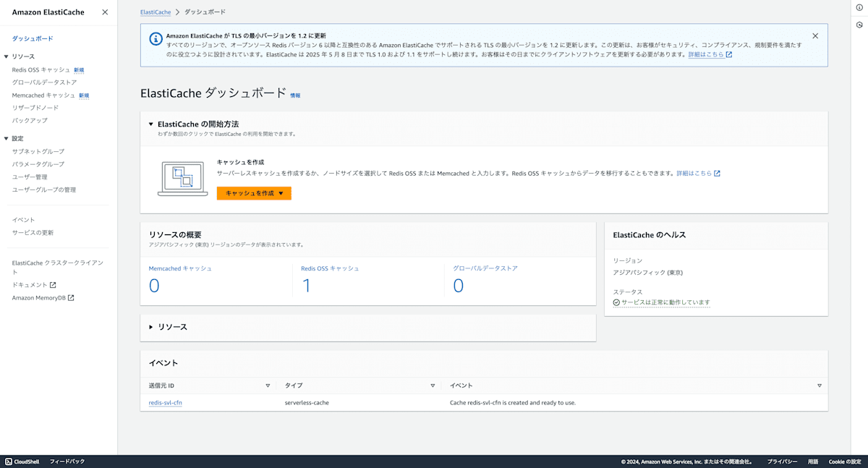868x468 pixels.
Task: Click the clock icon in right edge panel
Action: (x=859, y=25)
